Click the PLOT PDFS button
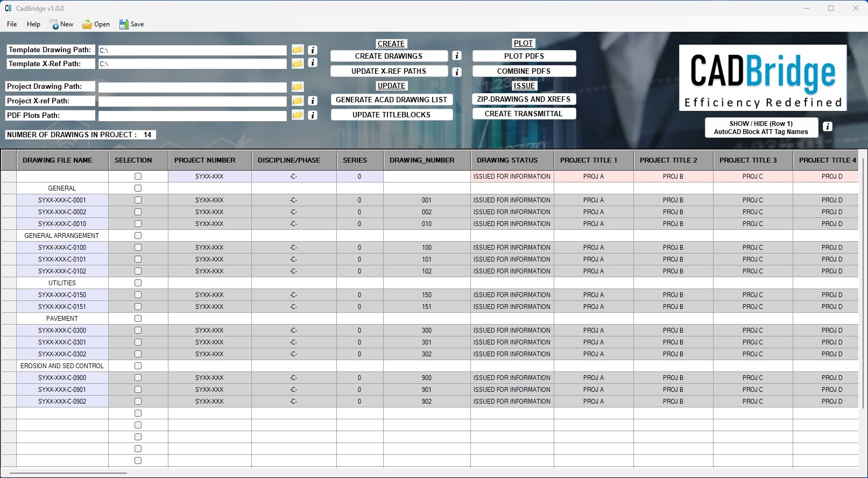Viewport: 868px width, 478px height. tap(524, 56)
